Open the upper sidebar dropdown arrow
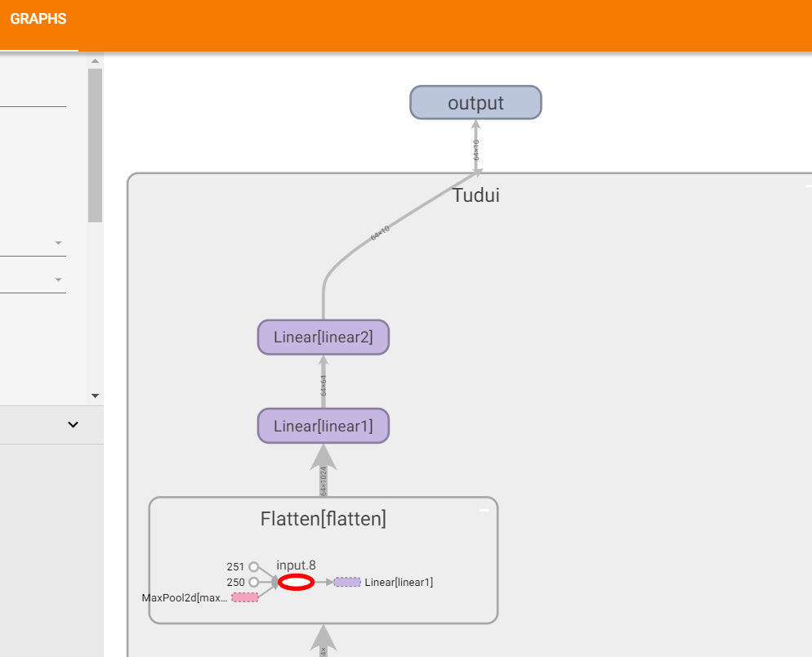812x657 pixels. tap(58, 243)
